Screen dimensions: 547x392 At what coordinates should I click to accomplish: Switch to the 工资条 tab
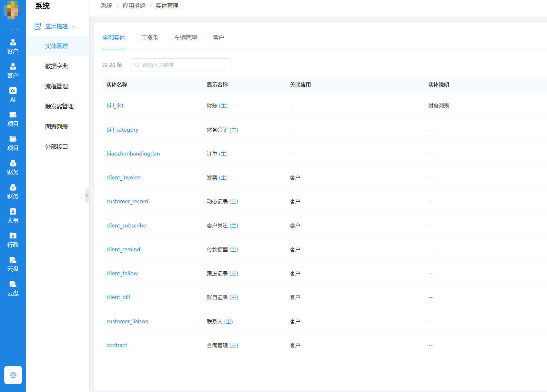click(150, 38)
